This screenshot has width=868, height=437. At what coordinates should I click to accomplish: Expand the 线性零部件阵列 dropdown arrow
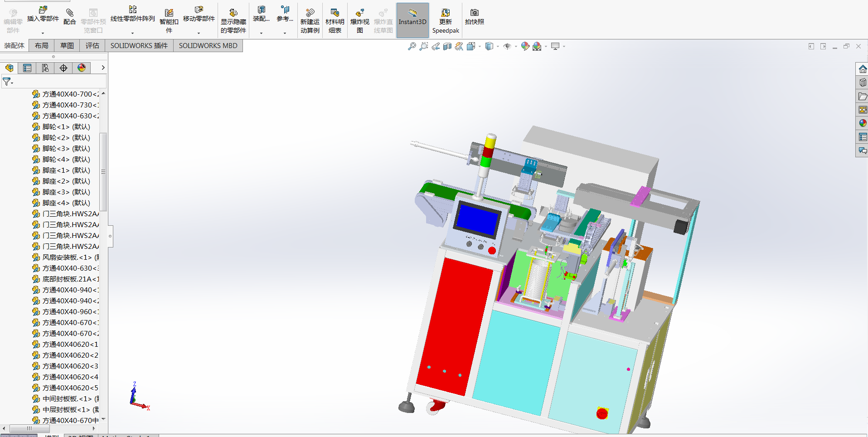(132, 33)
